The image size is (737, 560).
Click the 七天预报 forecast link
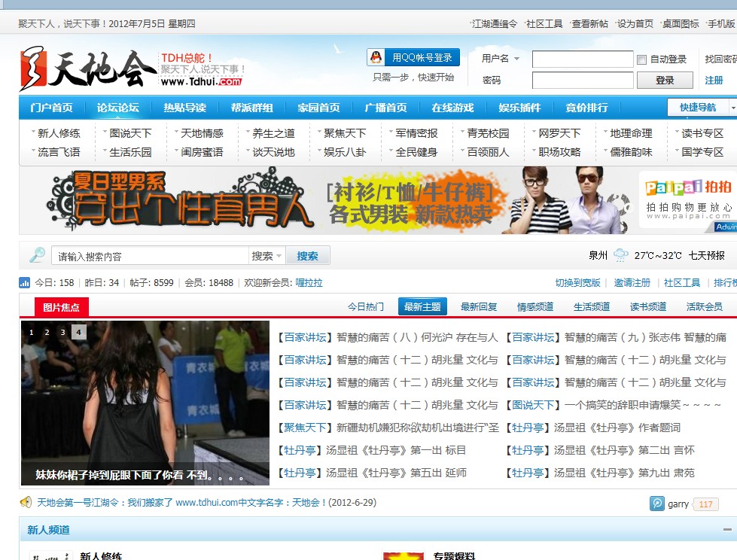tap(706, 255)
